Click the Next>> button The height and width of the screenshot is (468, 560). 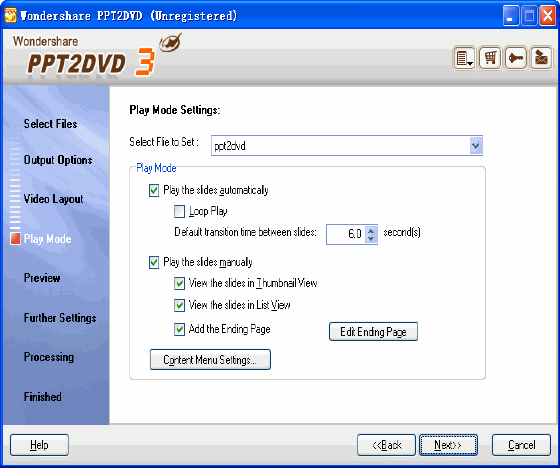pos(448,445)
